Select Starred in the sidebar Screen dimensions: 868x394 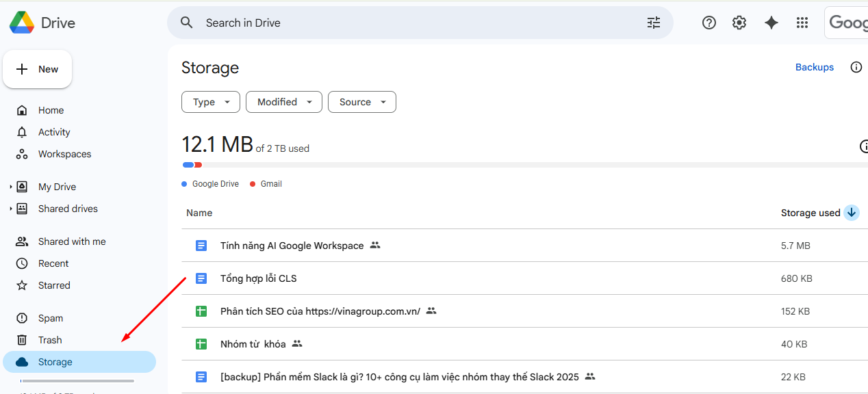click(x=54, y=285)
